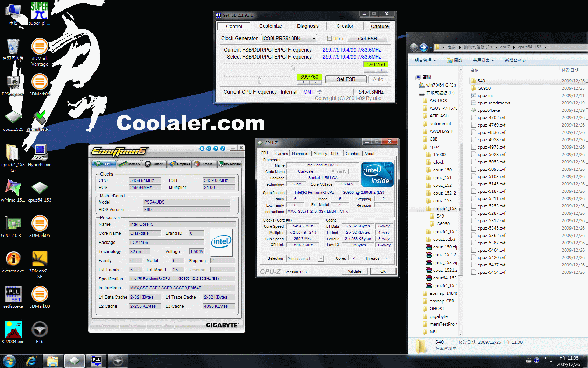Open the 3DMark06 desktop shortcut
Viewport: 588px width, 368px height.
(x=40, y=85)
